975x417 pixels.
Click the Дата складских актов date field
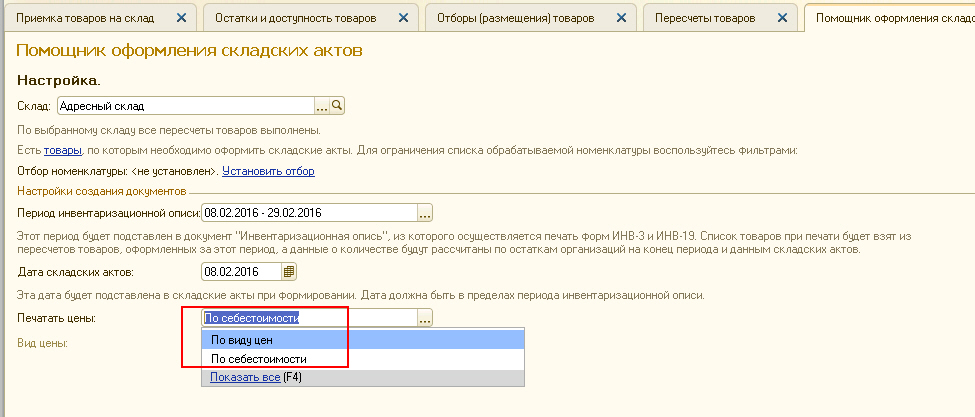point(241,272)
